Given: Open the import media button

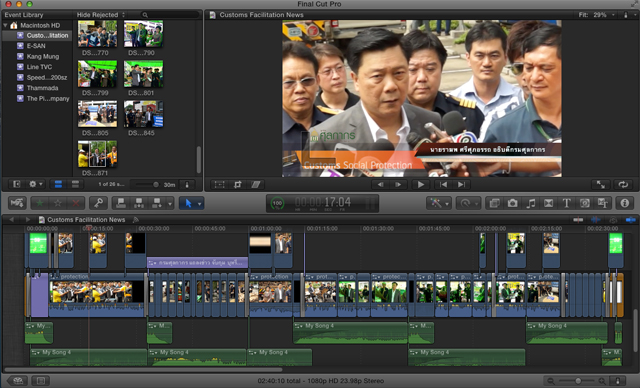Looking at the screenshot, I should click(x=17, y=203).
